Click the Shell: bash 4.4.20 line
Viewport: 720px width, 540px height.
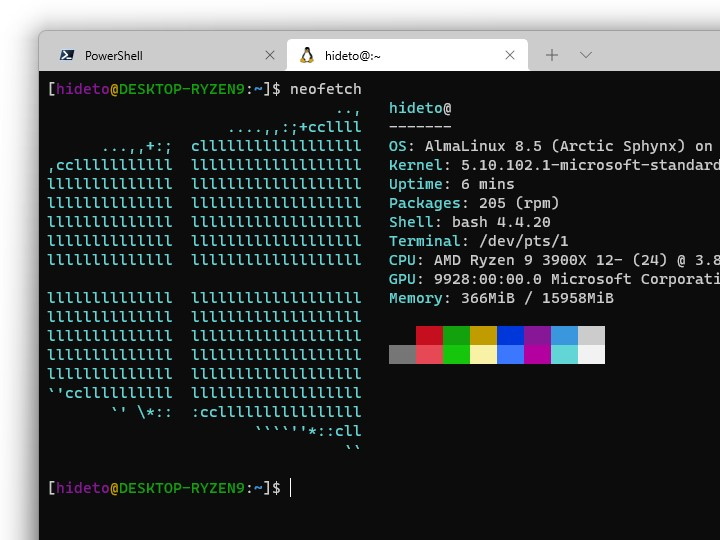coord(469,222)
